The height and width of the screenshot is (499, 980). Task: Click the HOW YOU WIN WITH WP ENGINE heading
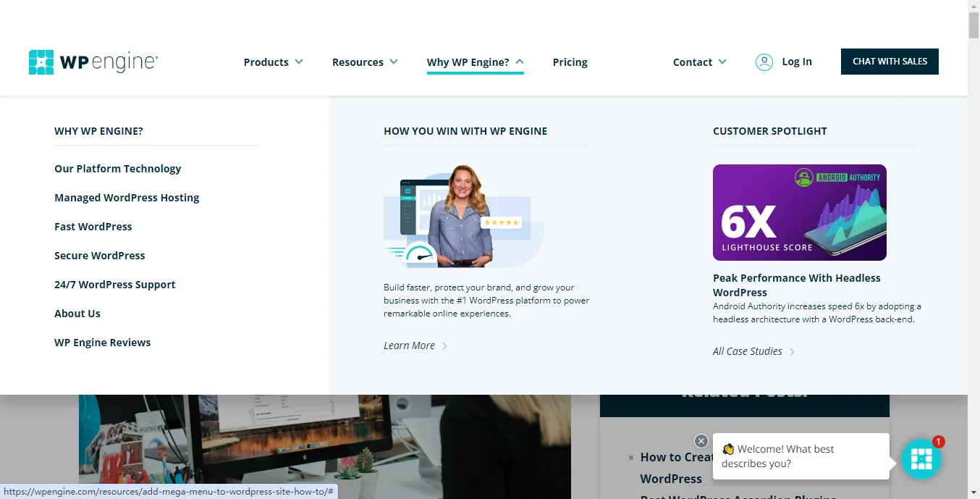(x=465, y=131)
